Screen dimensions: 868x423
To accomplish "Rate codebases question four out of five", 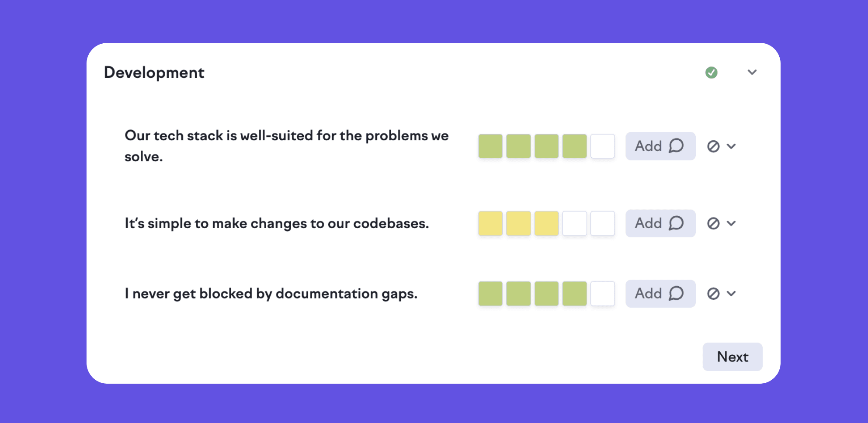I will 574,224.
